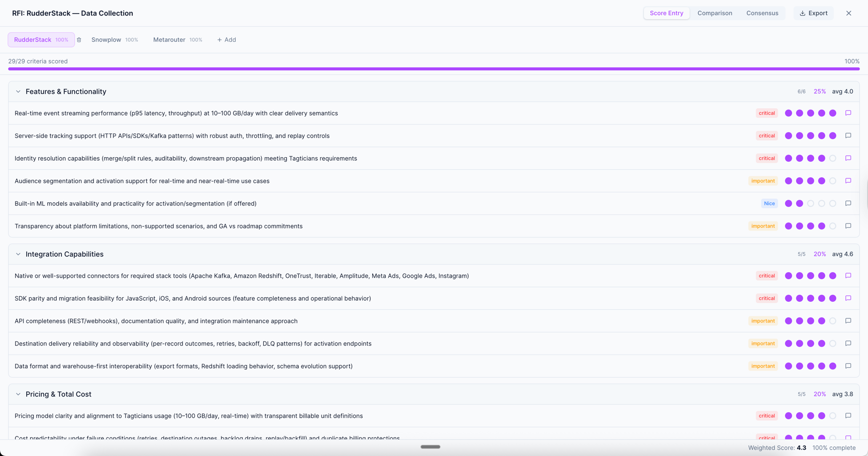Open comment for built-in ML models criterion
868x456 pixels.
point(848,203)
